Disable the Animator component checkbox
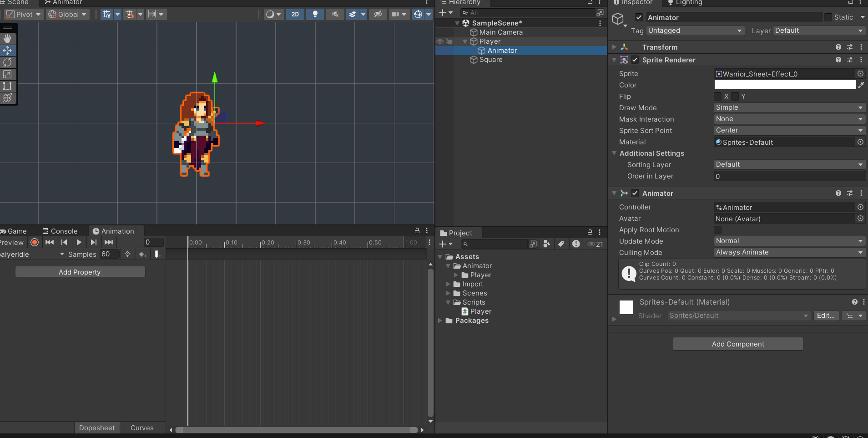This screenshot has height=438, width=868. [x=634, y=193]
